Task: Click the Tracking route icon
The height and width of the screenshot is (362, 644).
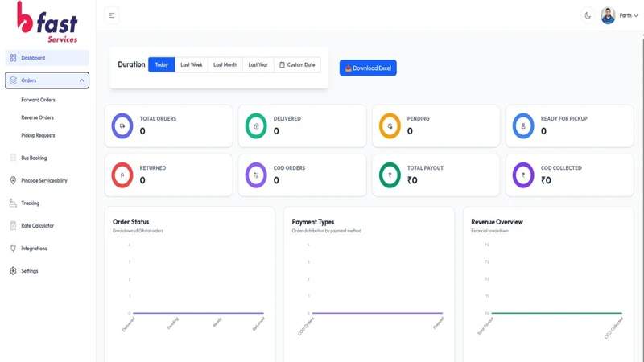Action: (13, 204)
